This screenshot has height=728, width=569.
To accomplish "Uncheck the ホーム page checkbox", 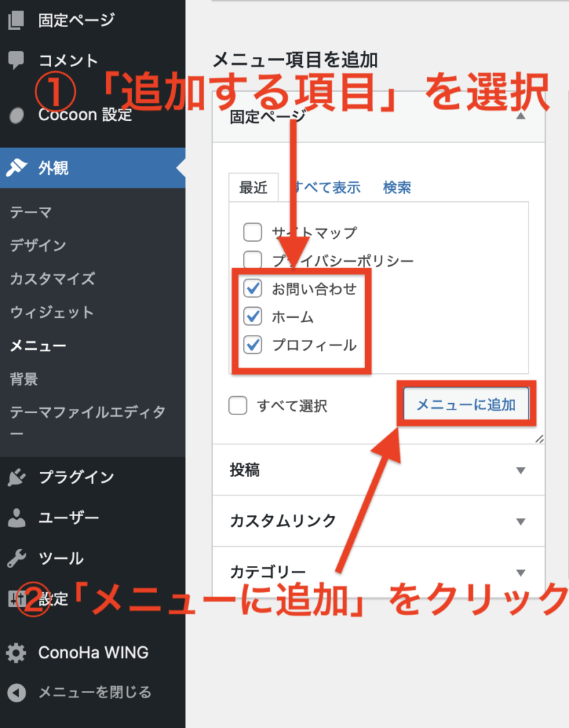I will coord(252,317).
